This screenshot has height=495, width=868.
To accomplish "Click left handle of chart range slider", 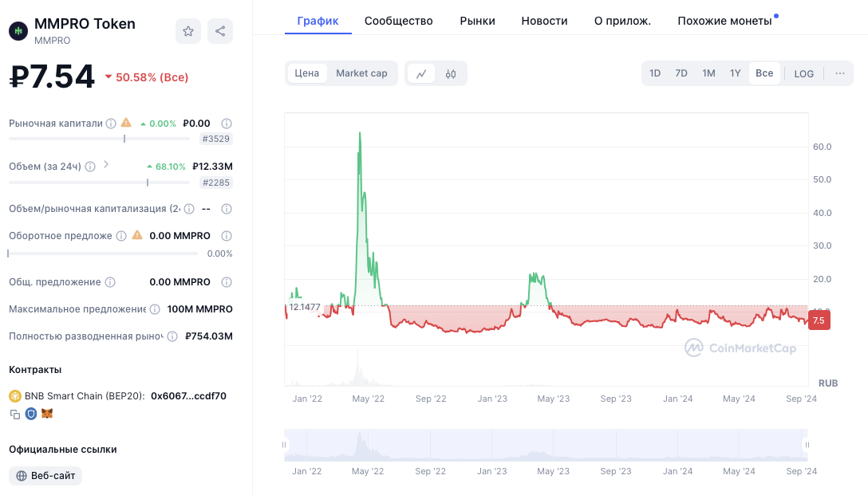I will pyautogui.click(x=285, y=445).
